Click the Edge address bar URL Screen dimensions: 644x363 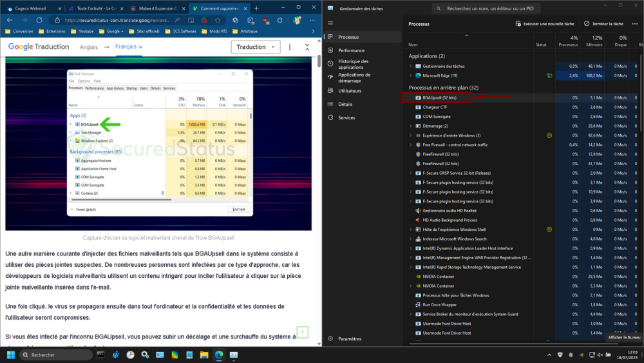point(117,20)
